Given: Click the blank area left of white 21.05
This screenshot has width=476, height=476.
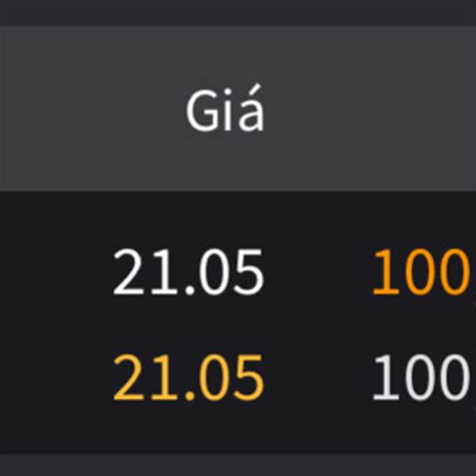Looking at the screenshot, I should [x=55, y=271].
